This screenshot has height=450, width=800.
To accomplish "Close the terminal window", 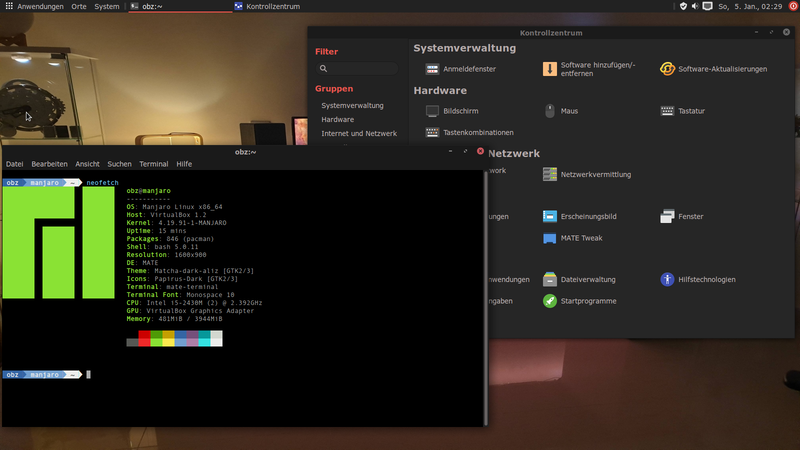I will pos(480,151).
